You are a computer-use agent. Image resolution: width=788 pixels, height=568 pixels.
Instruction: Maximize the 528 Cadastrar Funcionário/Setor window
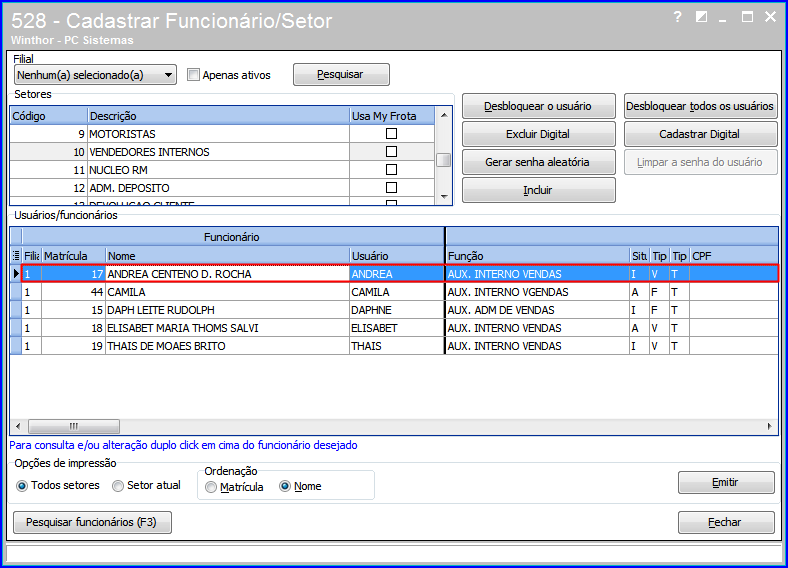747,17
